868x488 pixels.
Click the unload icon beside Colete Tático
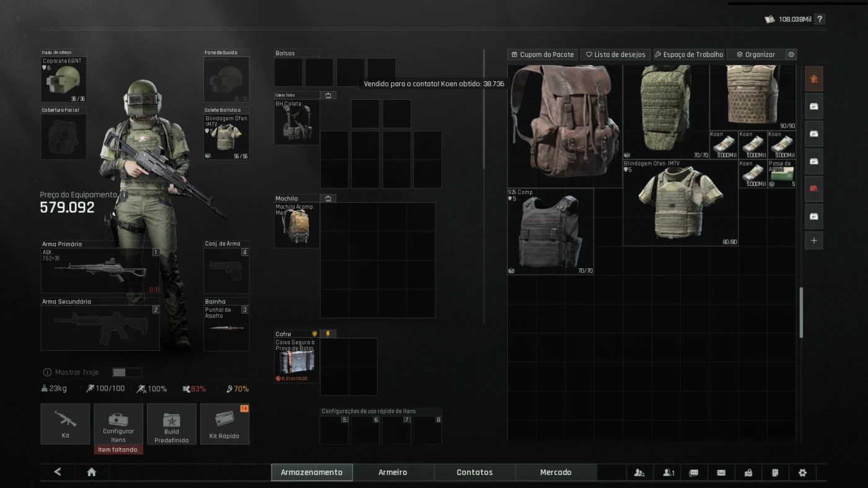pos(328,95)
